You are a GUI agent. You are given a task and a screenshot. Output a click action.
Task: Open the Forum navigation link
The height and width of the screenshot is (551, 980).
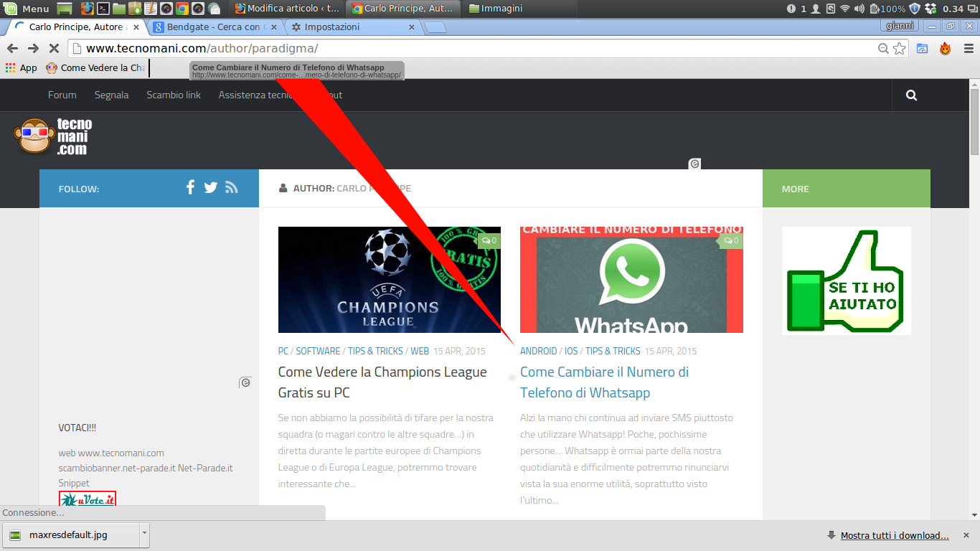(62, 95)
